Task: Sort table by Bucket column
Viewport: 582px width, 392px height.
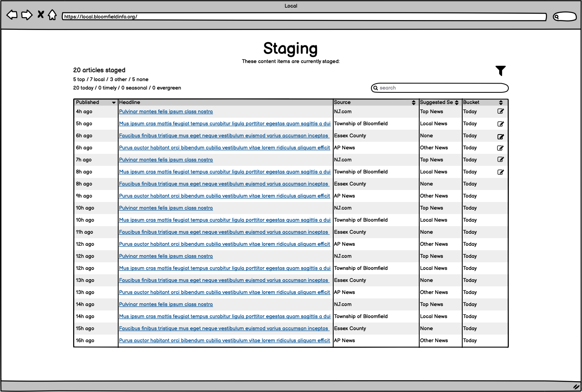Action: (501, 103)
